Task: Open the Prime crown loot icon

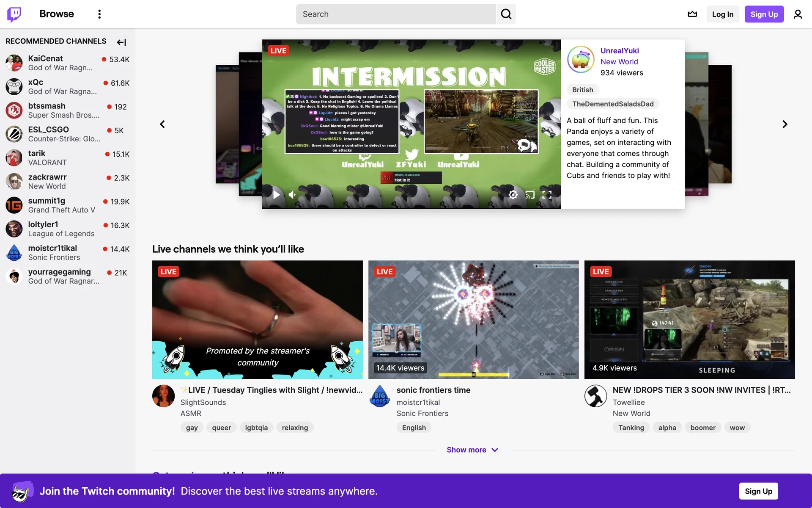Action: click(x=692, y=14)
